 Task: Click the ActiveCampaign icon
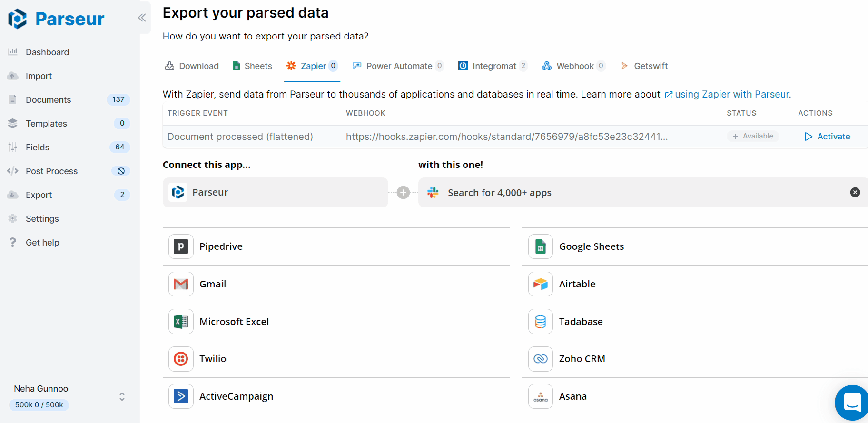181,396
